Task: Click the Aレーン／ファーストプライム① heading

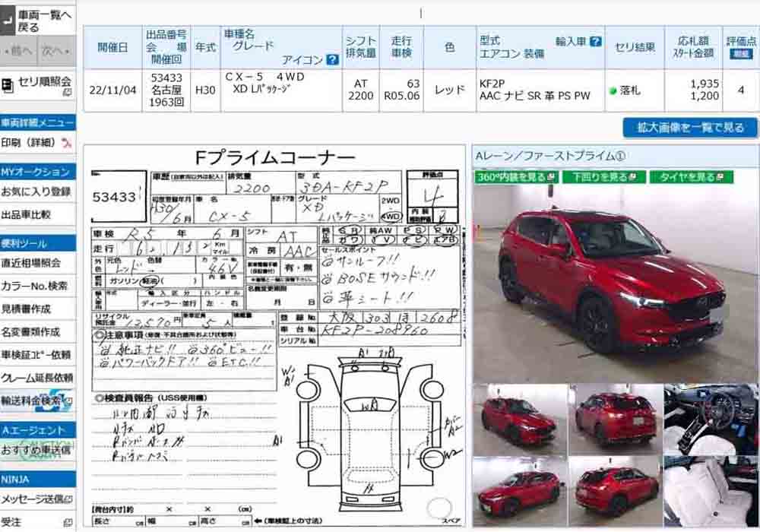Action: [550, 156]
